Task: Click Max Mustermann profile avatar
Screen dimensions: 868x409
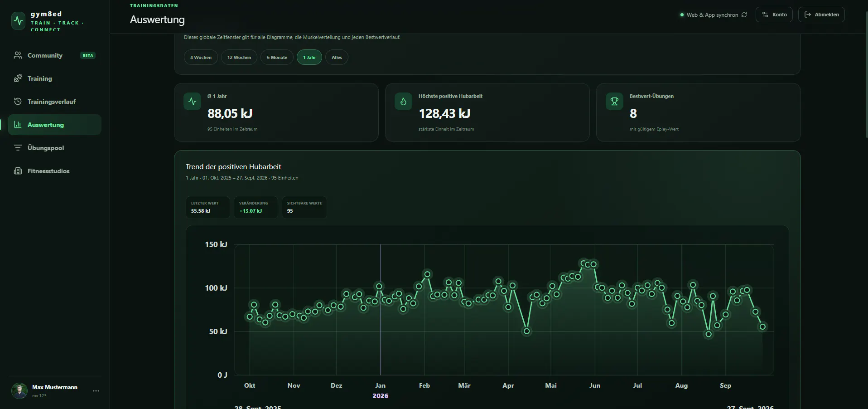Action: click(19, 391)
